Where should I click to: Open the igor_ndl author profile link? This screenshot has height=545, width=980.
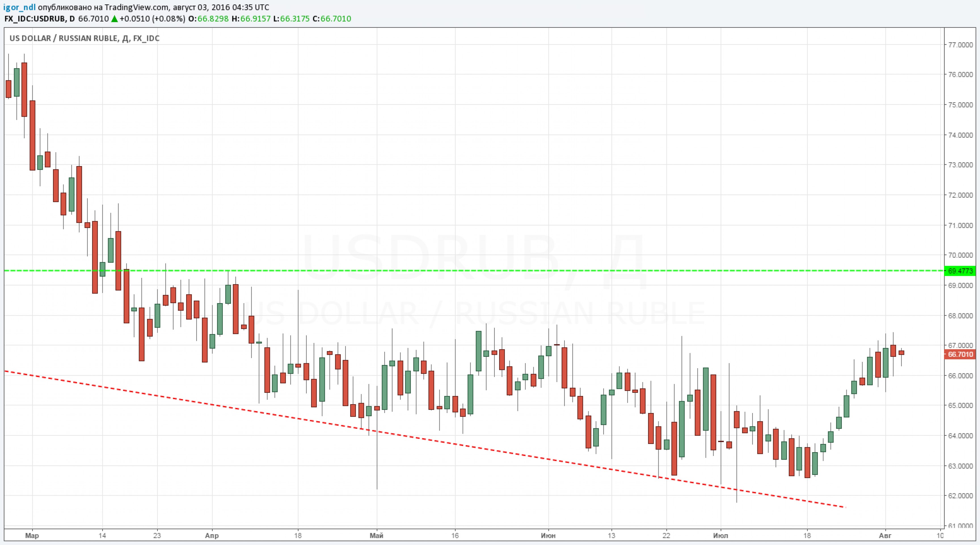click(x=19, y=7)
